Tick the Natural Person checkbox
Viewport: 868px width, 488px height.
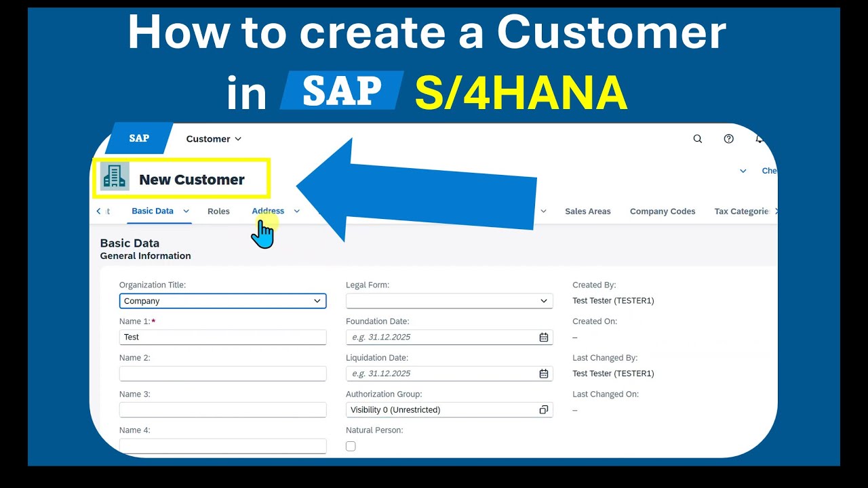coord(351,446)
